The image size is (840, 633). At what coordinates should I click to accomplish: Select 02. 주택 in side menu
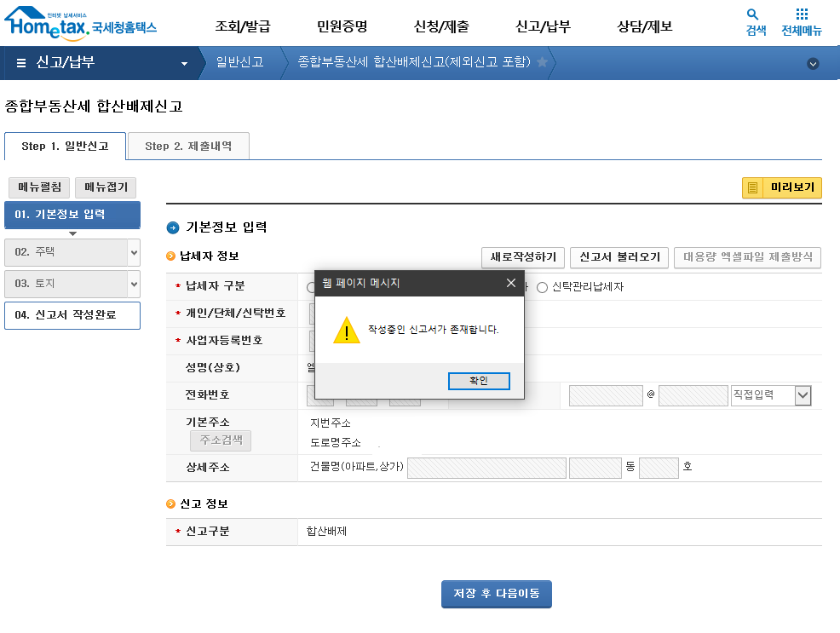66,252
